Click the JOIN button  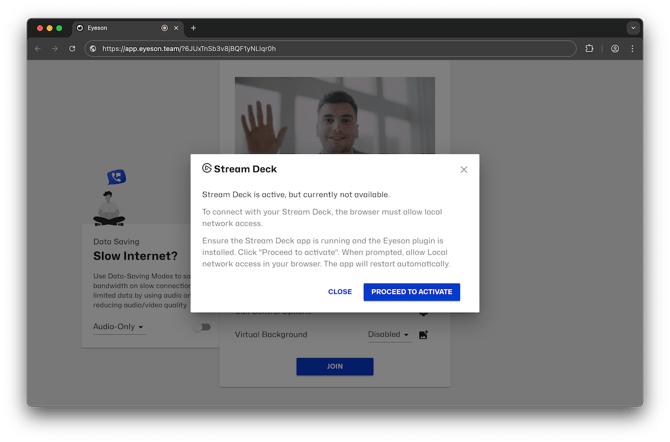pyautogui.click(x=335, y=367)
